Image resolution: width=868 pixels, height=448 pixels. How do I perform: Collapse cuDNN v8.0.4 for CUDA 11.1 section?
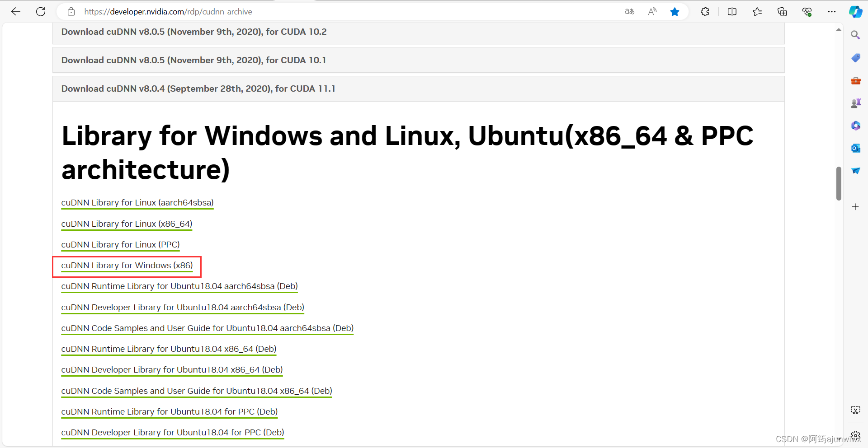(418, 89)
